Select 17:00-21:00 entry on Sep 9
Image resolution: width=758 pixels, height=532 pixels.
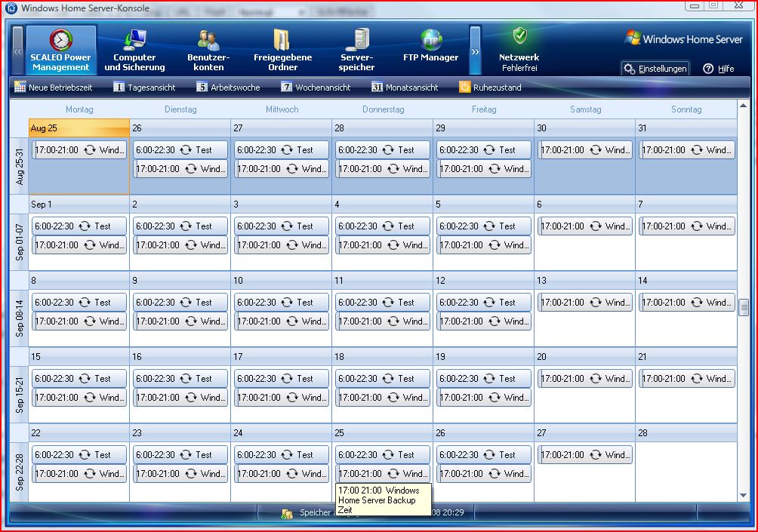coord(180,321)
